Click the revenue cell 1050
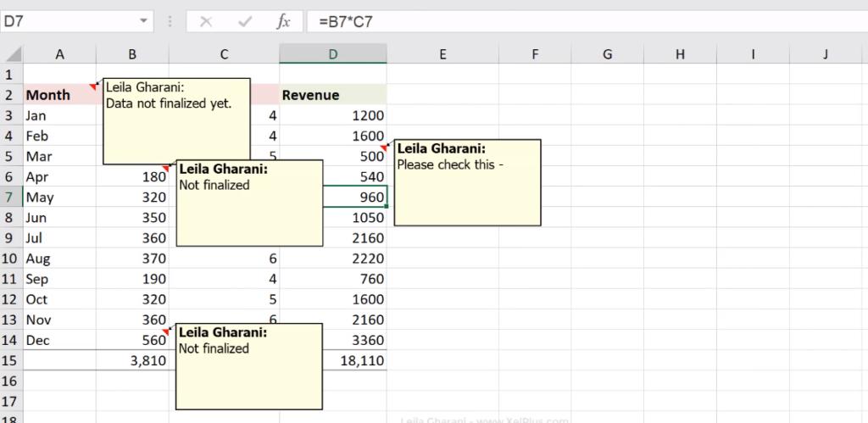 354,218
